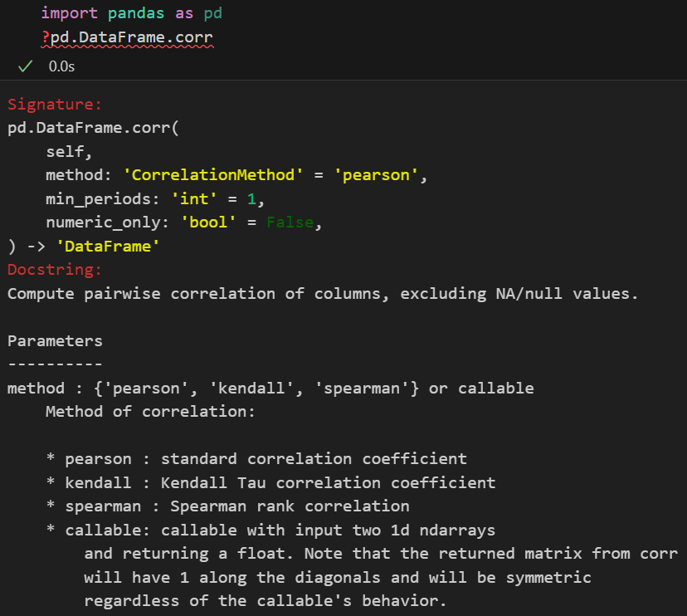
Task: Click the red 'Docstring:' heading
Action: coord(54,270)
